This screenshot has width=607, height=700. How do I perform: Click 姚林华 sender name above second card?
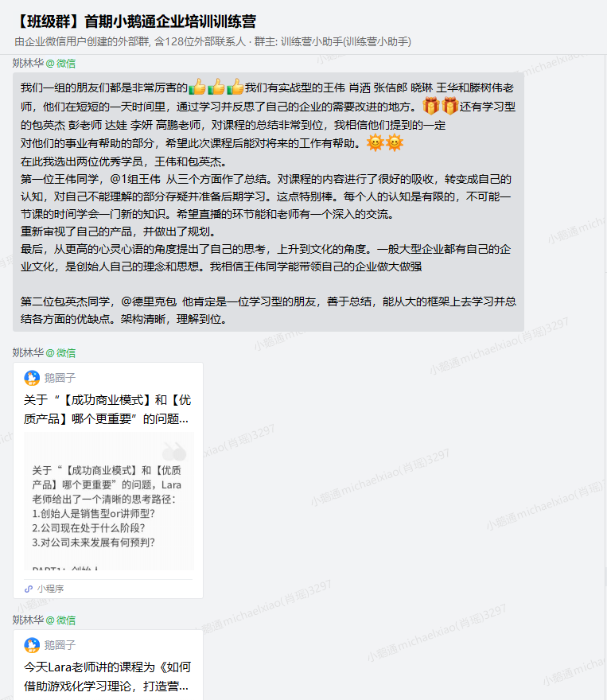28,620
